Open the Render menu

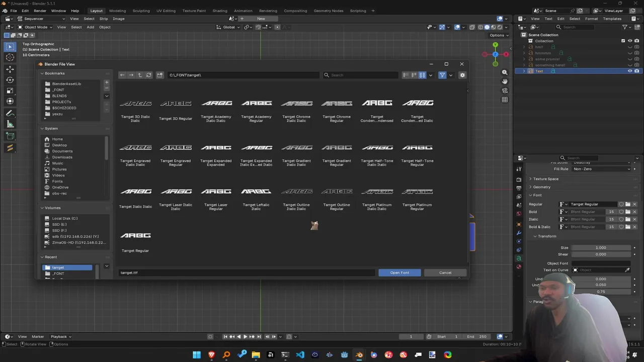[x=40, y=11]
